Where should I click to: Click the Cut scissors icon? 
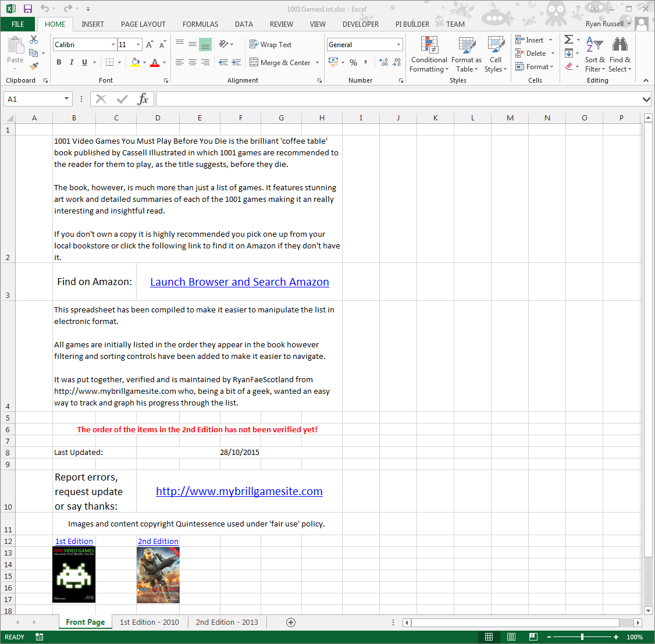coord(34,40)
